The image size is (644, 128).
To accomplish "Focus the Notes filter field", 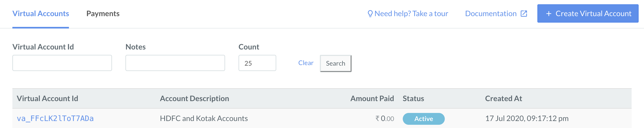I will (175, 63).
